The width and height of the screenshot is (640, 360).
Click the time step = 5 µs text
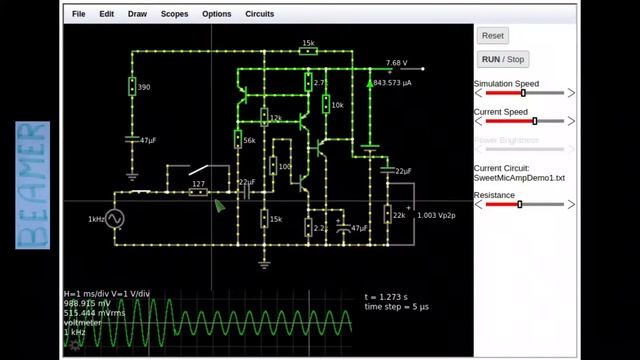coord(397,307)
